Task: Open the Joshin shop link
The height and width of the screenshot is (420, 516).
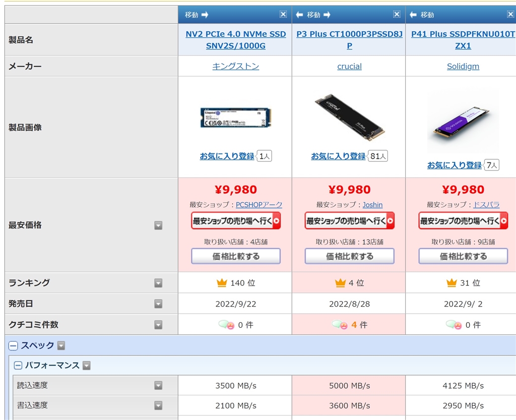Action: (372, 205)
